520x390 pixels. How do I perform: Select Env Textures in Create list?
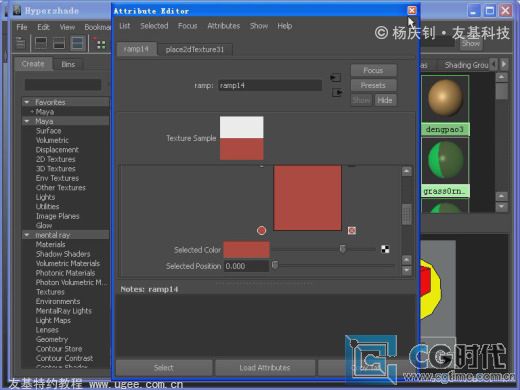point(57,178)
